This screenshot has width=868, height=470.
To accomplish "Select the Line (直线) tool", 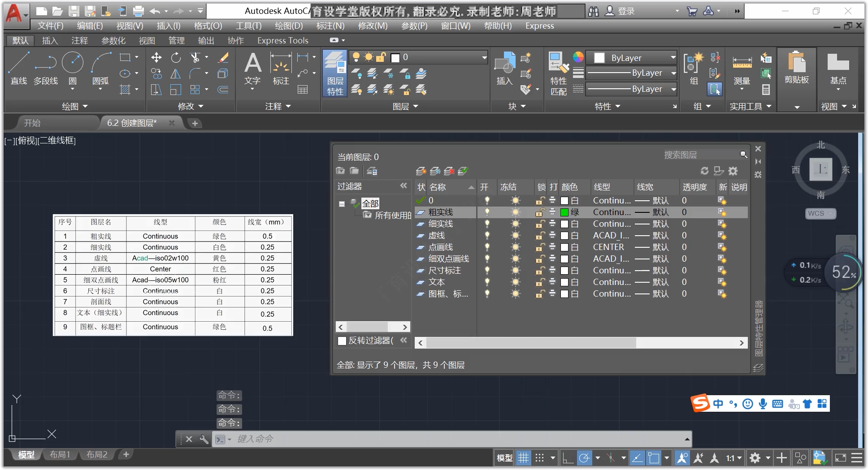I will pos(19,68).
